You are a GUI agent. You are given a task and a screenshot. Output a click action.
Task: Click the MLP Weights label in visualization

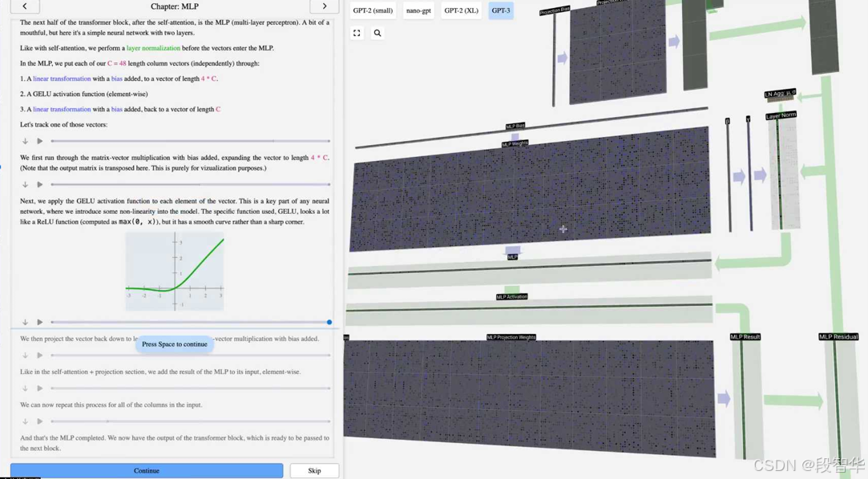(515, 144)
